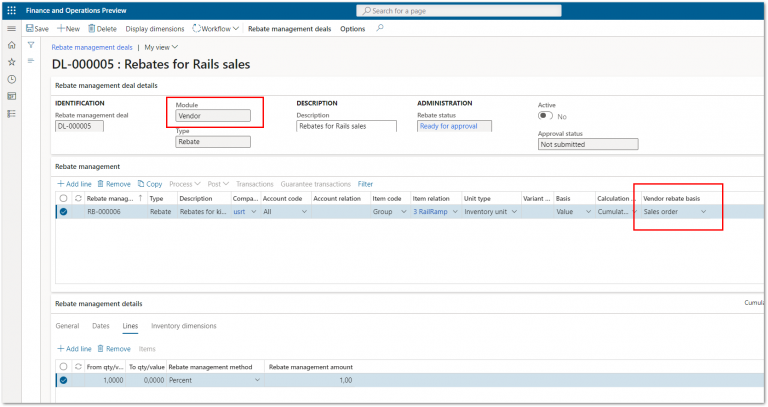
Task: Toggle selection of row RB-000006
Action: (x=63, y=212)
